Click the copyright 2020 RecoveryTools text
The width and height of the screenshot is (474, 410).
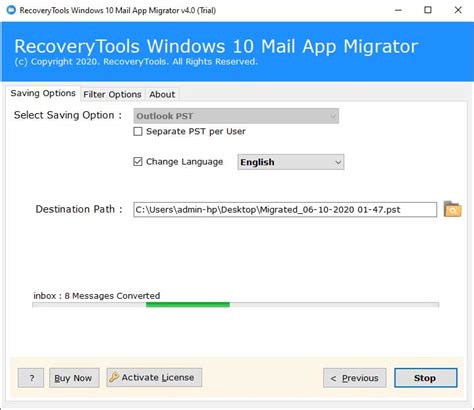pos(136,62)
